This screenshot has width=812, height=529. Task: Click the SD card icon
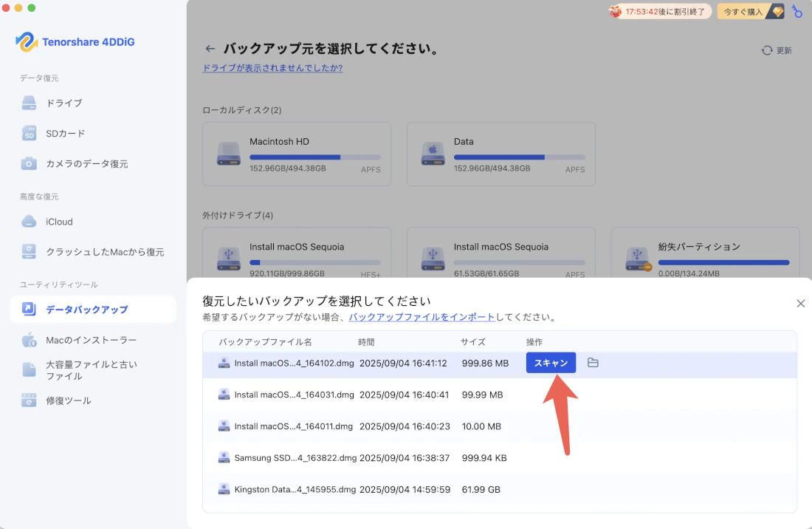[x=29, y=133]
